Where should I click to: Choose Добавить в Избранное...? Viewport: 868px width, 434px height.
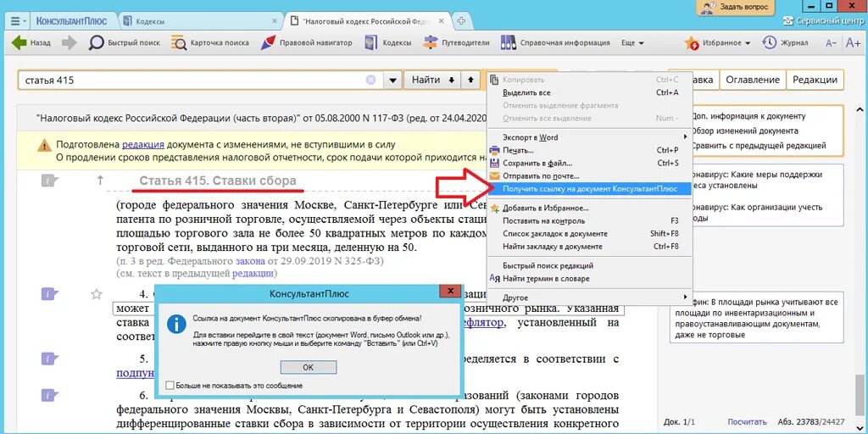(590, 209)
